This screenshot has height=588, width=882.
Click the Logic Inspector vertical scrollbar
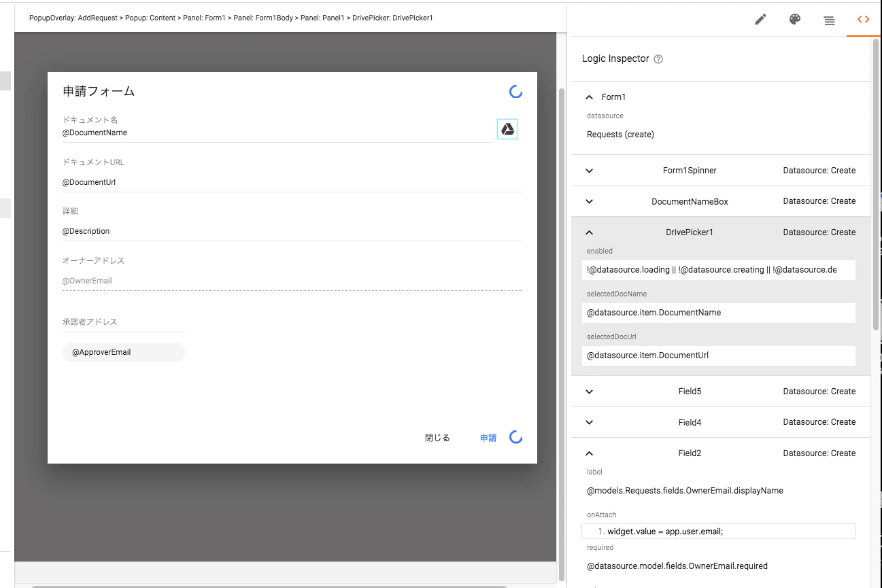pos(876,184)
